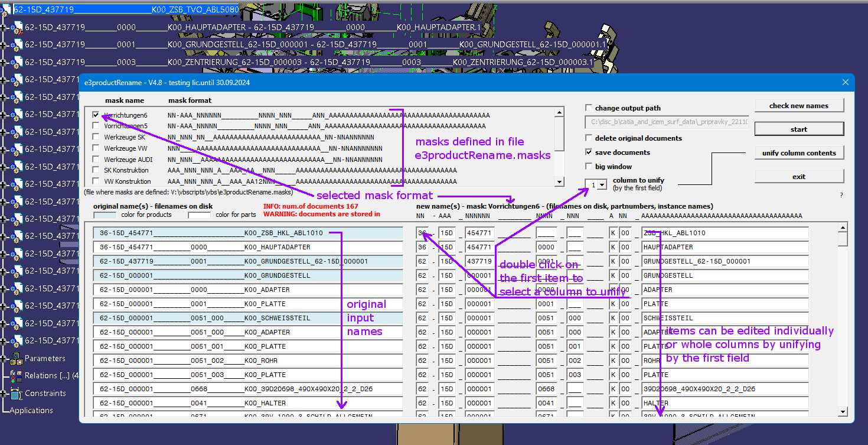
Task: Enable the big window option
Action: pyautogui.click(x=589, y=167)
